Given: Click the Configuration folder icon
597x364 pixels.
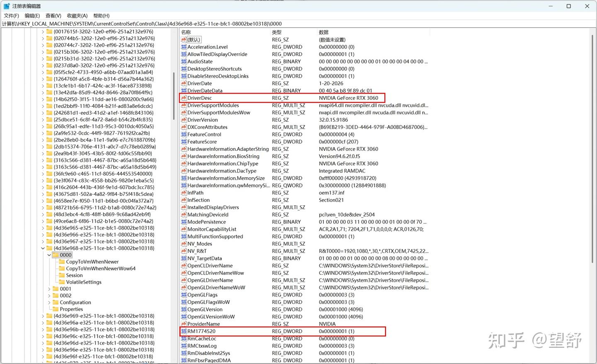Looking at the screenshot, I should coord(56,302).
